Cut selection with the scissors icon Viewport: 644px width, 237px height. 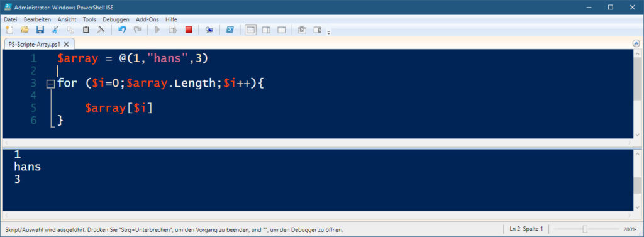pos(55,30)
